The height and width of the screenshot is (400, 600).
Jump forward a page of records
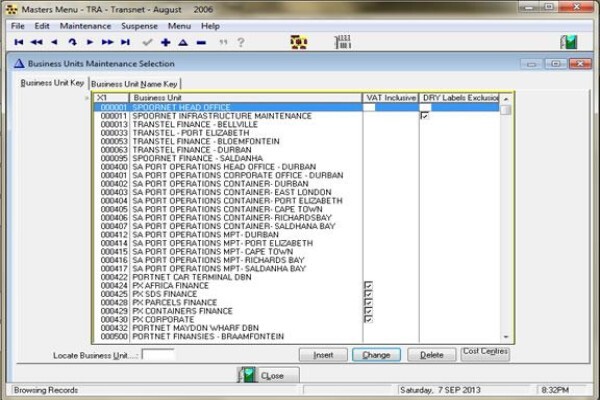coord(108,42)
